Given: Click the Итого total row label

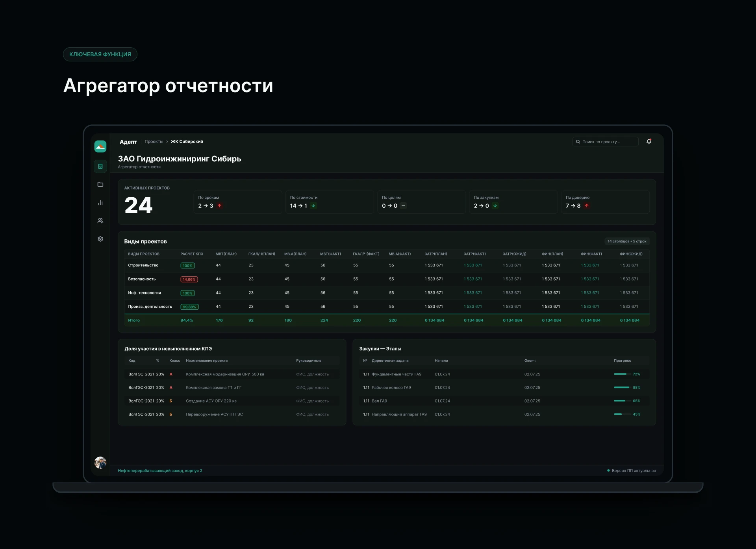Looking at the screenshot, I should point(134,320).
